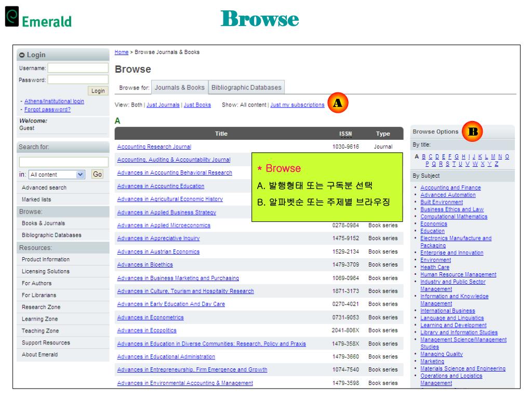Focus the Username input field
The image size is (532, 399).
(x=78, y=68)
